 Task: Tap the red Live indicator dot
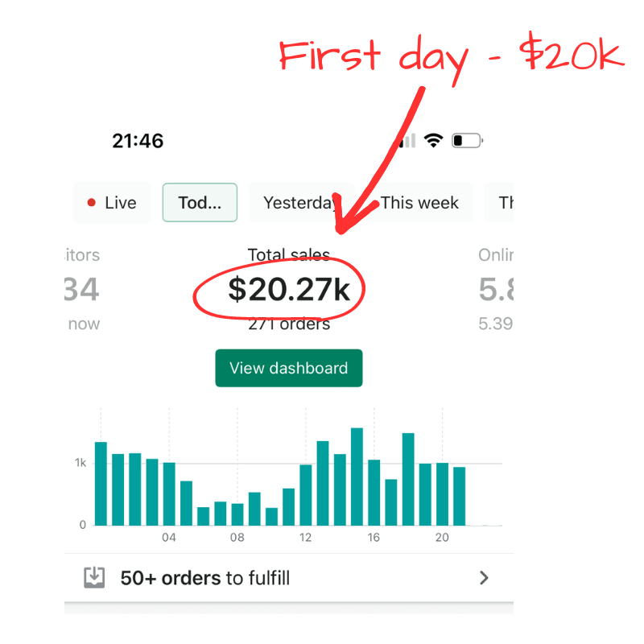tap(92, 203)
